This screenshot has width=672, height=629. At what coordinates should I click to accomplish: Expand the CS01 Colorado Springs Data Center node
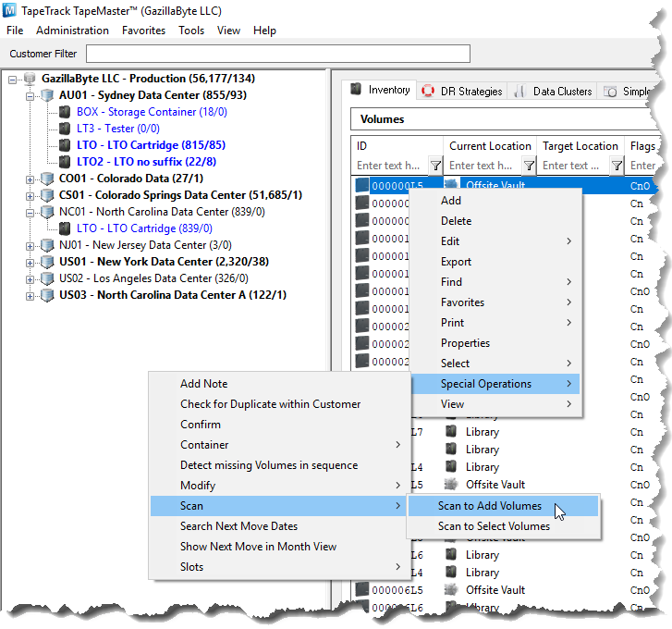click(x=31, y=195)
